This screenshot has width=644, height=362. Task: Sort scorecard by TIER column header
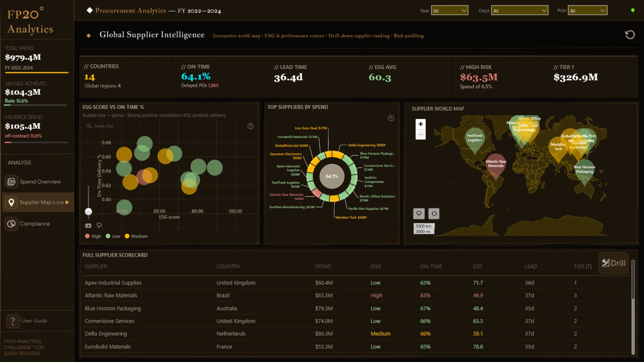[x=583, y=266]
